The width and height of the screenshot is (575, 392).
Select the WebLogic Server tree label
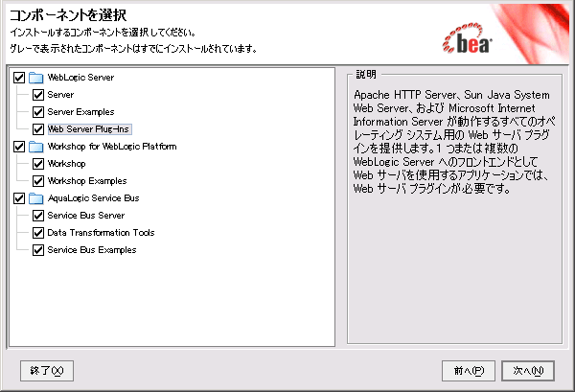(x=80, y=78)
